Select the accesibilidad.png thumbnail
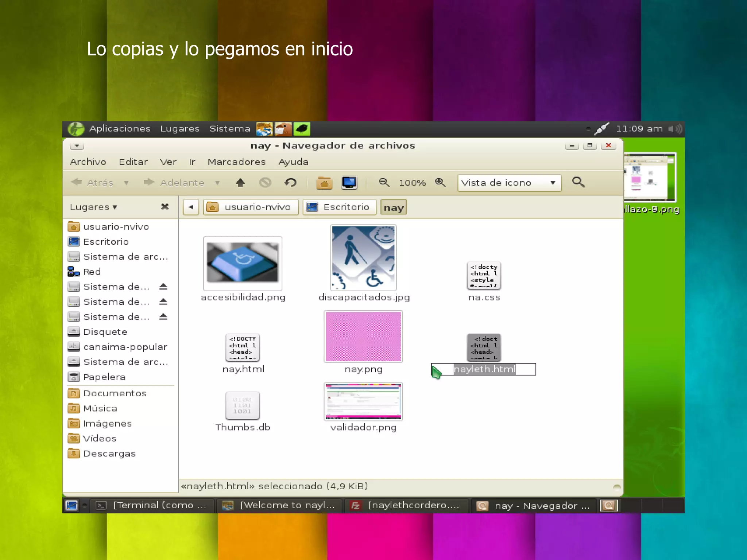Screen dimensions: 747x560 [243, 263]
